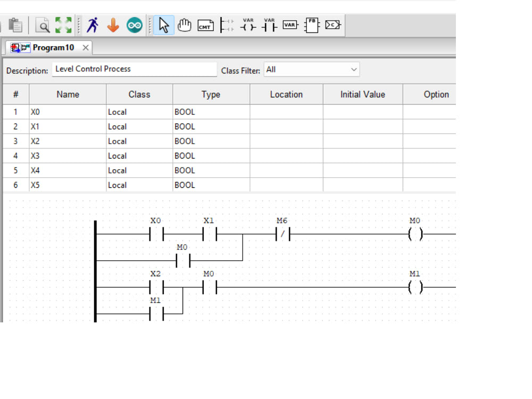Expand view with green fullscreen icon
The height and width of the screenshot is (399, 532).
point(63,24)
